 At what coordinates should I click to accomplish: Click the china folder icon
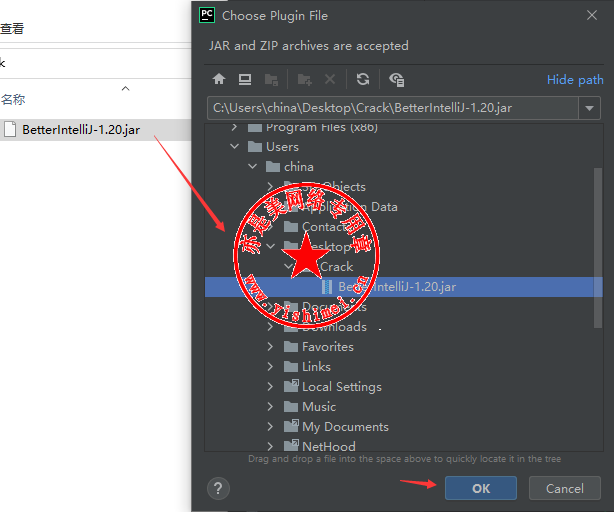pyautogui.click(x=273, y=166)
